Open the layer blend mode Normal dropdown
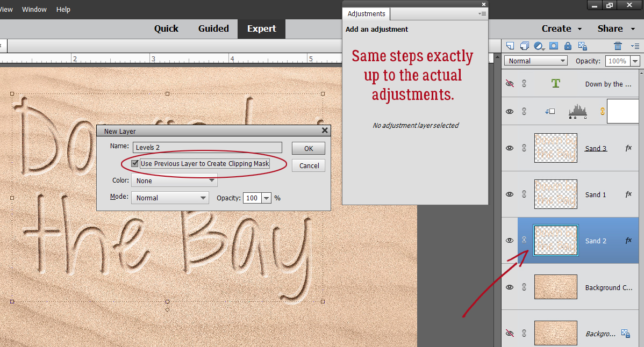This screenshot has height=347, width=644. click(x=535, y=61)
